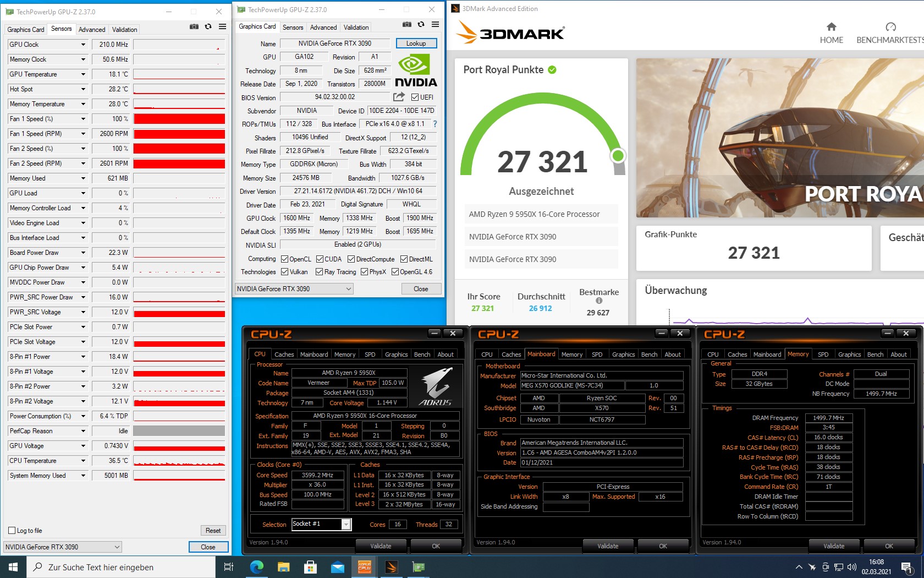Toggle the OpenCL checkbox
This screenshot has width=924, height=578.
click(284, 259)
